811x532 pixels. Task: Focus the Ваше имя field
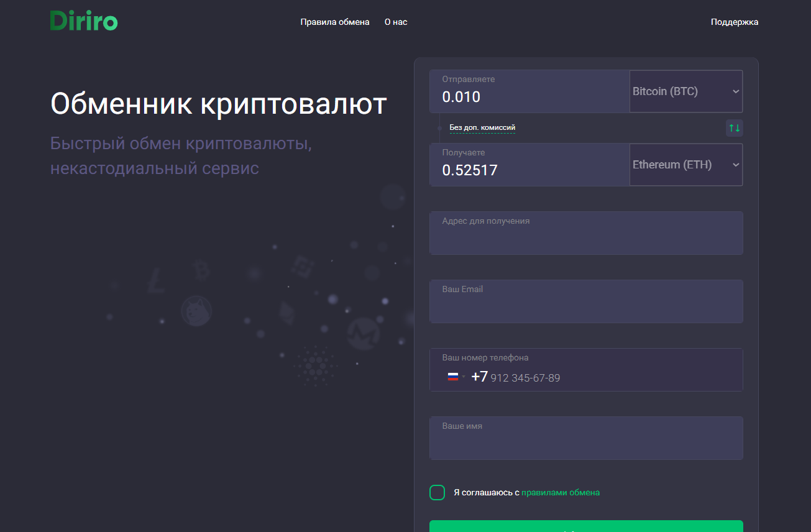click(585, 444)
